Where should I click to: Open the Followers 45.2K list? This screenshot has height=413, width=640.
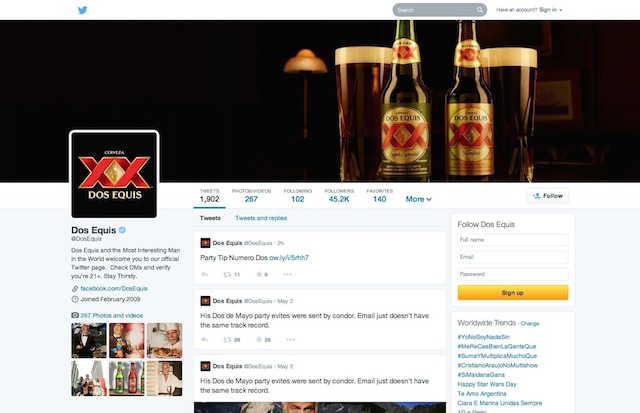tap(339, 195)
